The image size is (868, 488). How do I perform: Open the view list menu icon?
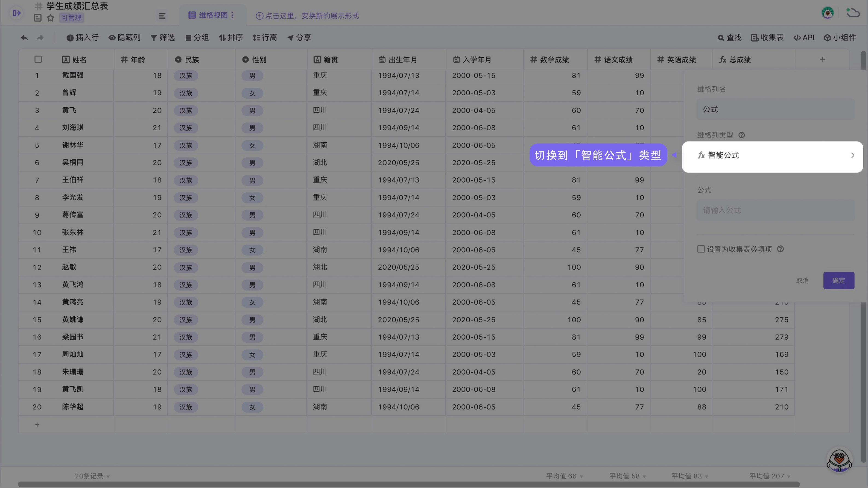click(x=162, y=16)
